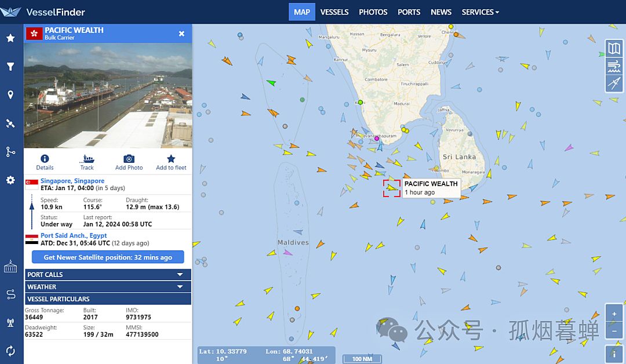Select the satellite icon in sidebar
This screenshot has height=364, width=626.
coord(10,123)
